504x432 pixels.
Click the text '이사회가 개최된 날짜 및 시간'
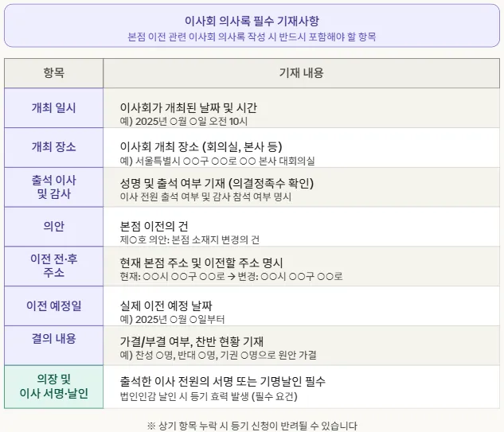pos(189,107)
